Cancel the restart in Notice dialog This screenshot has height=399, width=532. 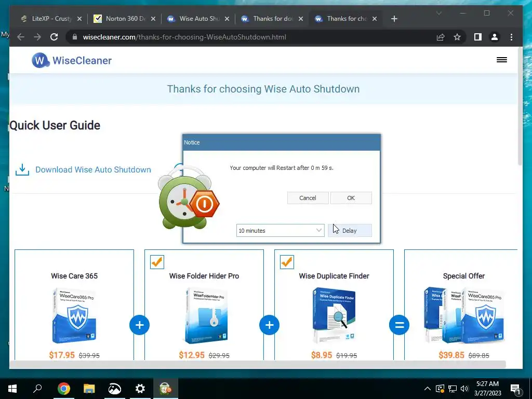pos(308,198)
